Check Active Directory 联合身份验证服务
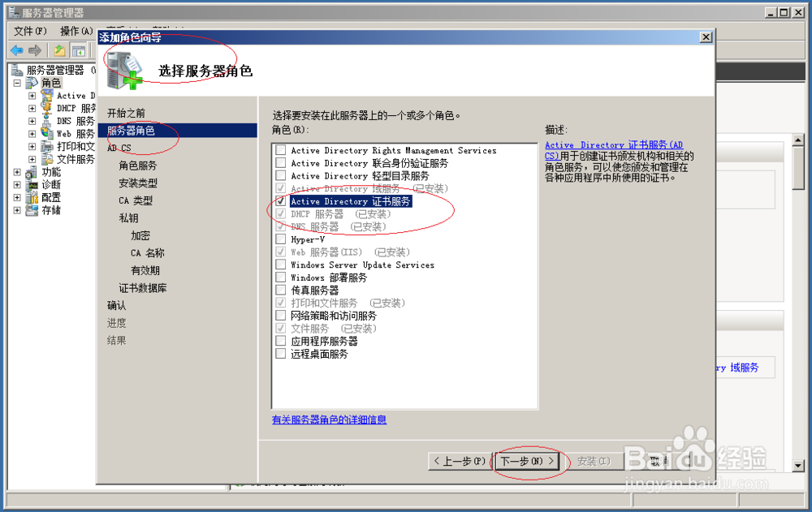The image size is (812, 512). [281, 163]
